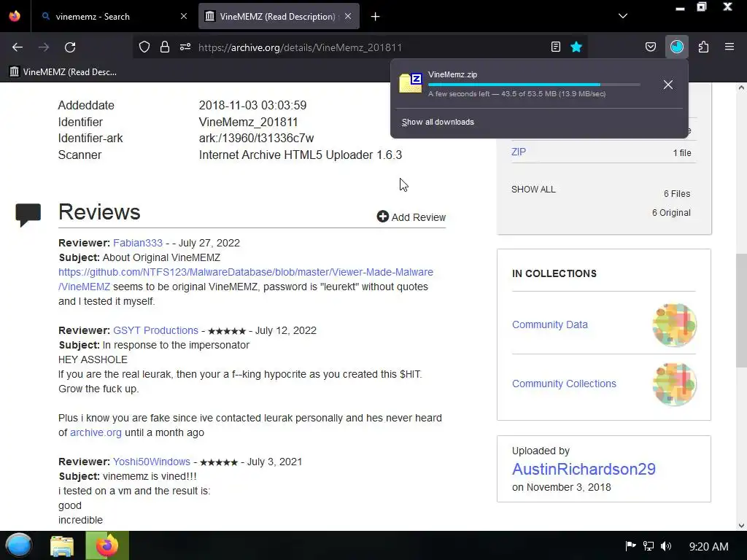Screen dimensions: 747x560
Task: Open the GitHub MalwareDatabase link
Action: tap(245, 279)
